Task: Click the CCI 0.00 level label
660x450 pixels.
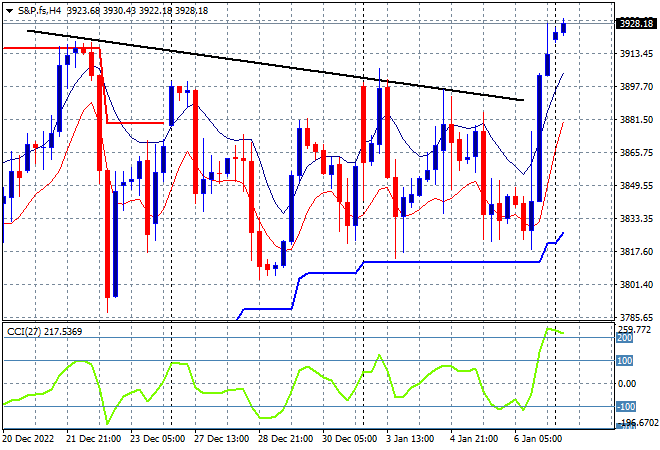Action: click(x=627, y=383)
